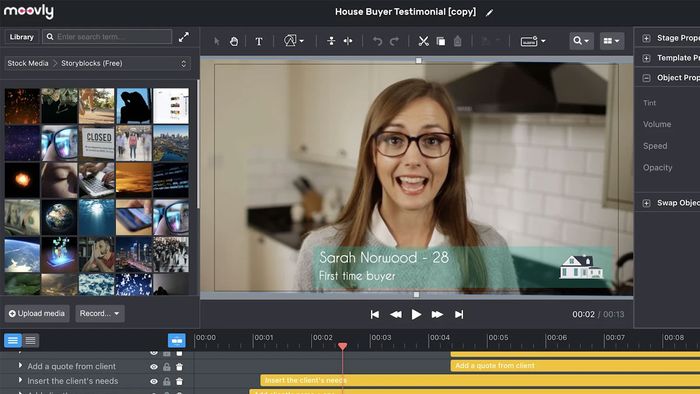This screenshot has width=700, height=394.
Task: Open the grid view dropdown
Action: click(x=612, y=41)
